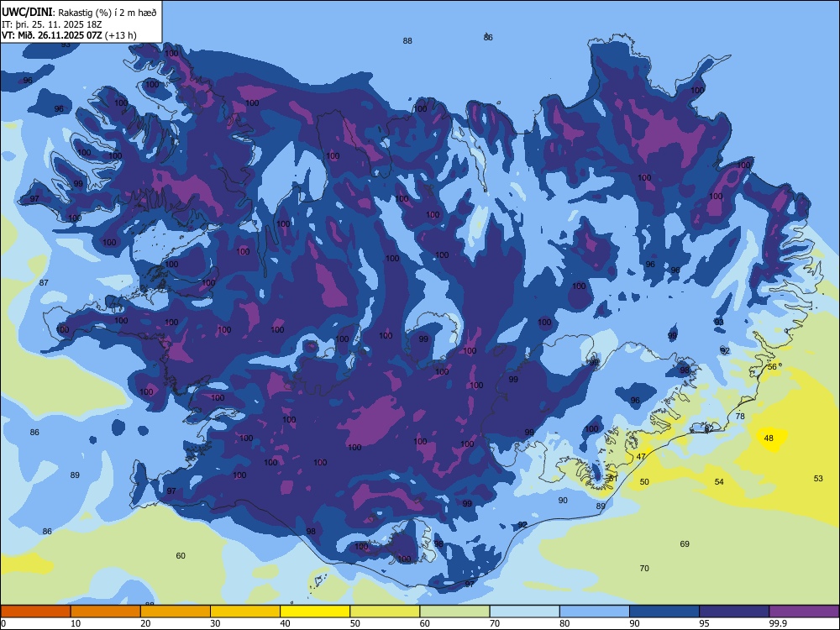Click the light orange 20–30 legend swatch
Screen dimensions: 840x630
[x=176, y=612]
